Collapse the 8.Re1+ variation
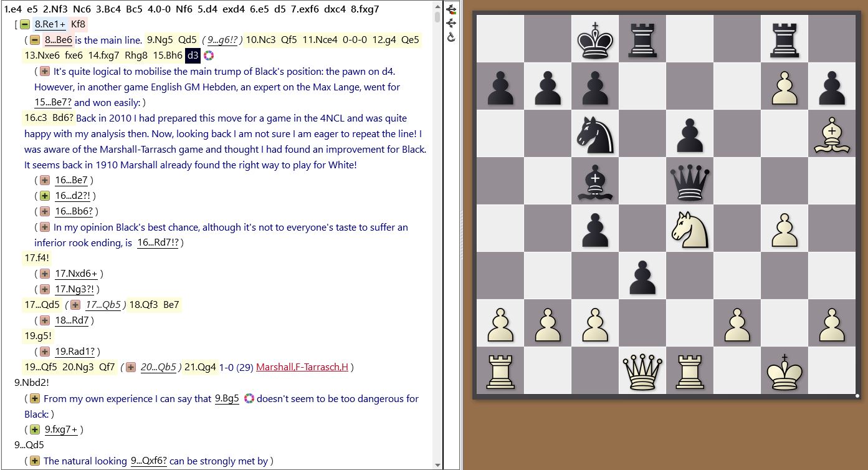 tap(25, 25)
